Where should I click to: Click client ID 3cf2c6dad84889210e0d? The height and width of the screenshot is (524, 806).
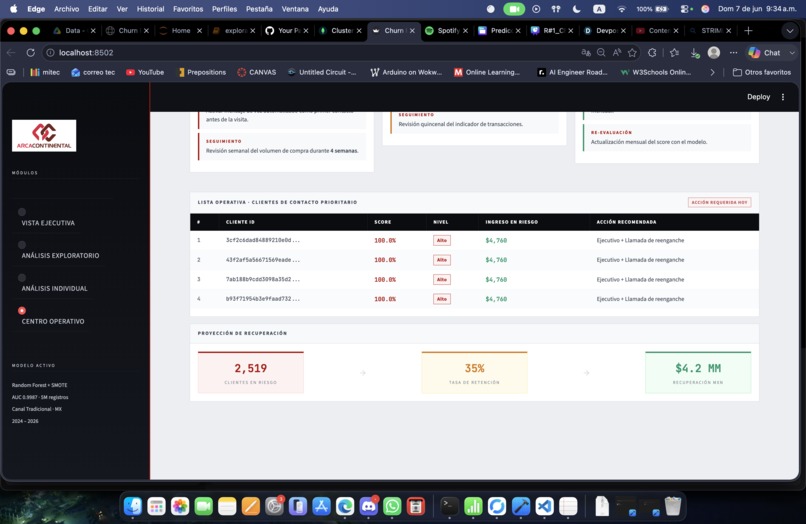coord(263,240)
